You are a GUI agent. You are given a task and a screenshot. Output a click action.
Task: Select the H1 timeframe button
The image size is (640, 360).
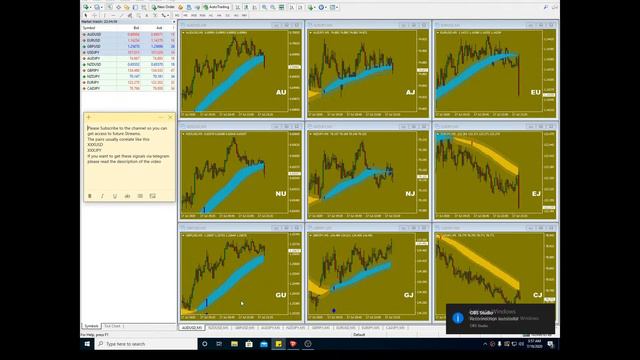click(211, 15)
